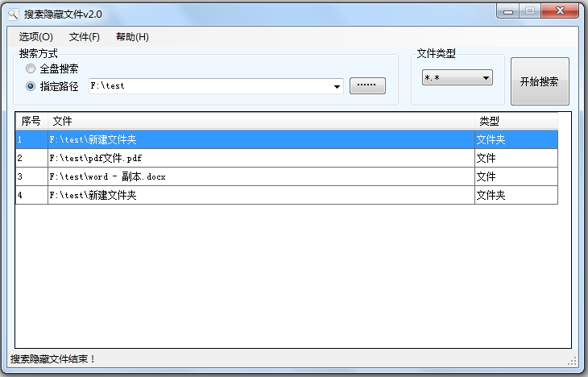Select the 指定路径 radio button
Viewport: 588px width, 377px height.
(31, 86)
